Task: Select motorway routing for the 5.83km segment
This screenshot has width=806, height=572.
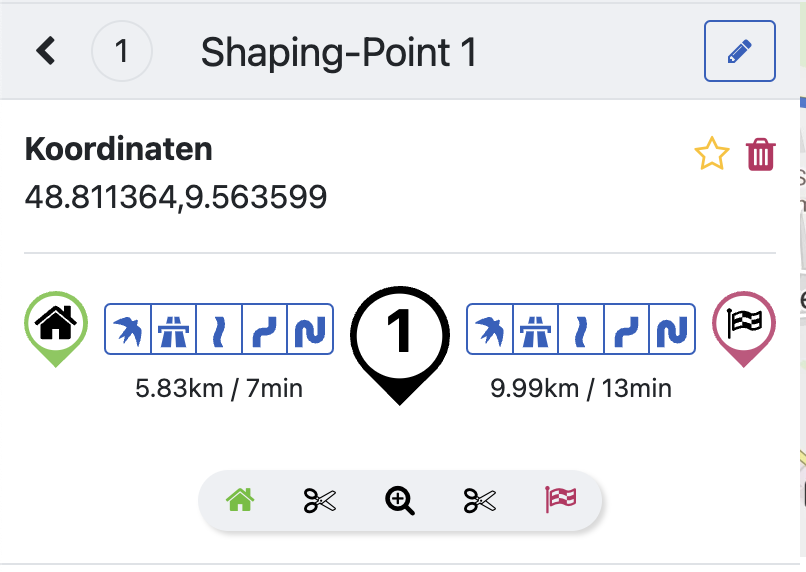Action: coord(174,329)
